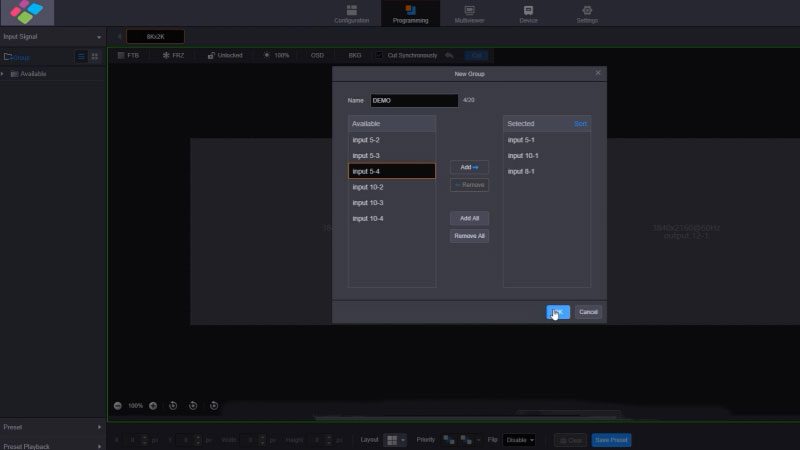Toggle the Unlocked lock state
The image size is (800, 450).
tap(225, 55)
